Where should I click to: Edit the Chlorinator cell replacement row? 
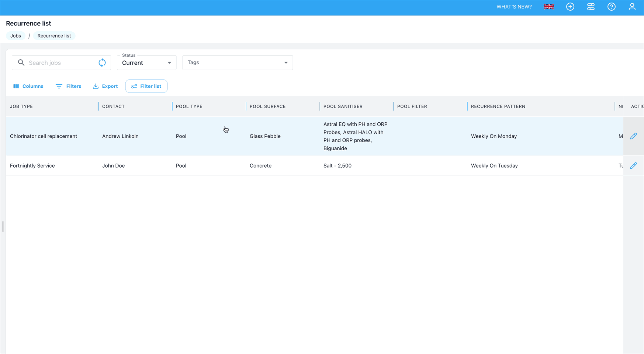coord(633,136)
